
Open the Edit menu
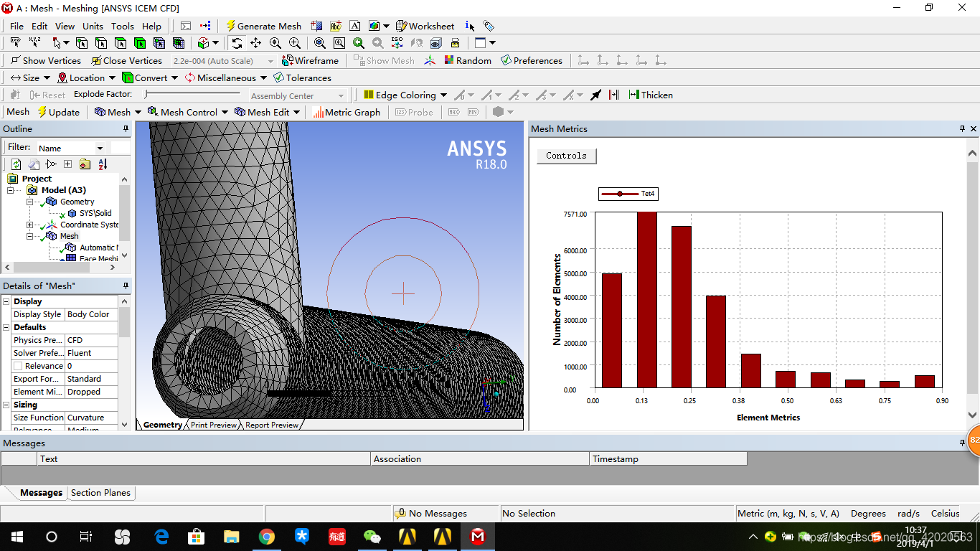point(39,26)
